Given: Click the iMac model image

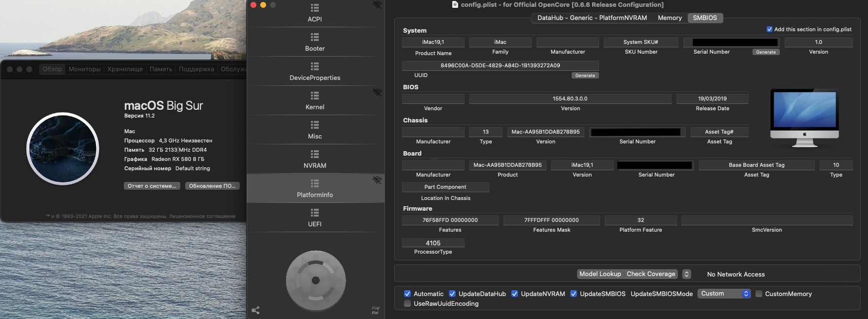Looking at the screenshot, I should point(805,118).
